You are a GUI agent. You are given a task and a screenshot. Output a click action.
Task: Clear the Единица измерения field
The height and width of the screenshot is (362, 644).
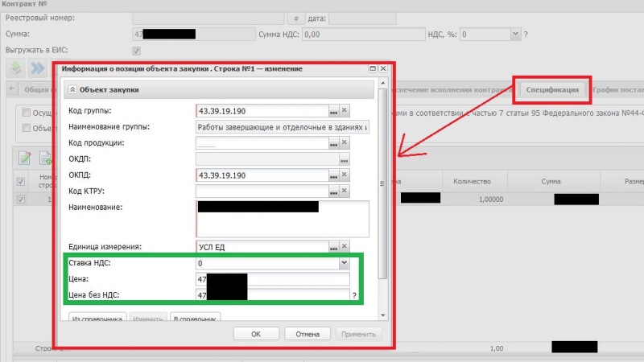tap(345, 247)
